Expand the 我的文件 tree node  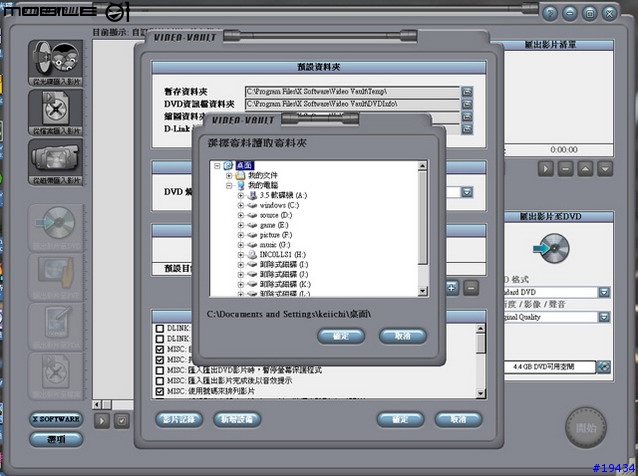pyautogui.click(x=229, y=176)
